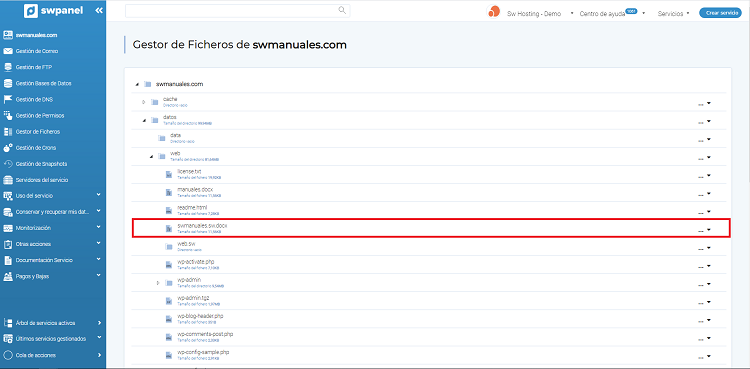Collapse the swmanuales.com root tree arrow
The height and width of the screenshot is (369, 750).
[137, 84]
